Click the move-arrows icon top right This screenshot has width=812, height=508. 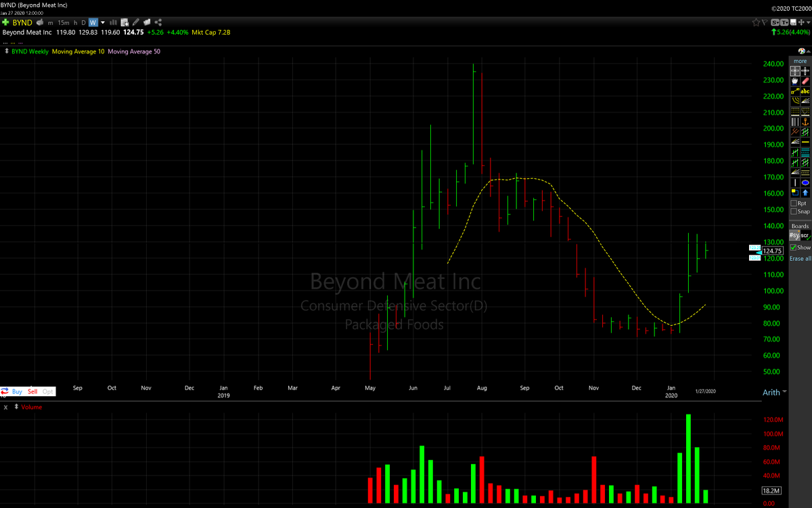[801, 22]
